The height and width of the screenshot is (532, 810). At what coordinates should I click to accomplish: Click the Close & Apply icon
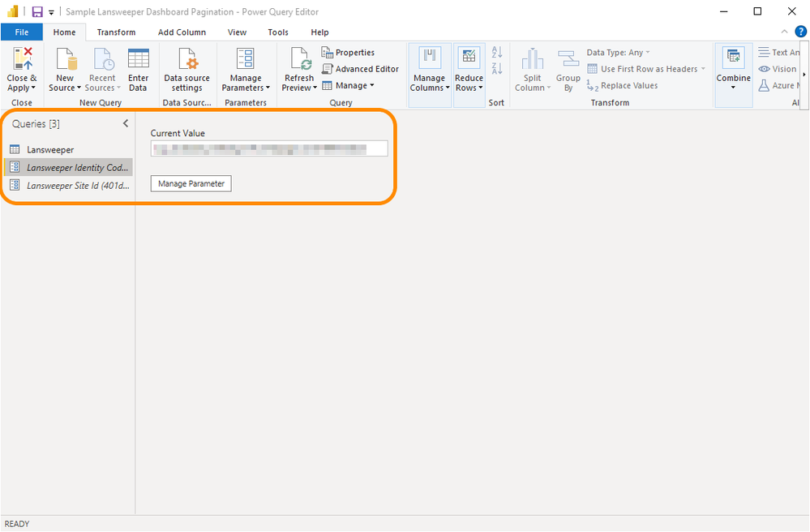(22, 59)
